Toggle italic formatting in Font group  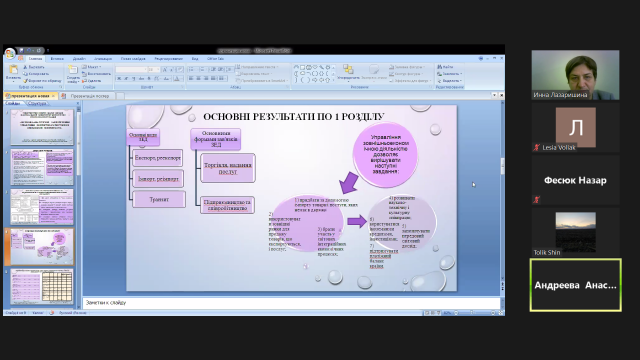tap(126, 78)
